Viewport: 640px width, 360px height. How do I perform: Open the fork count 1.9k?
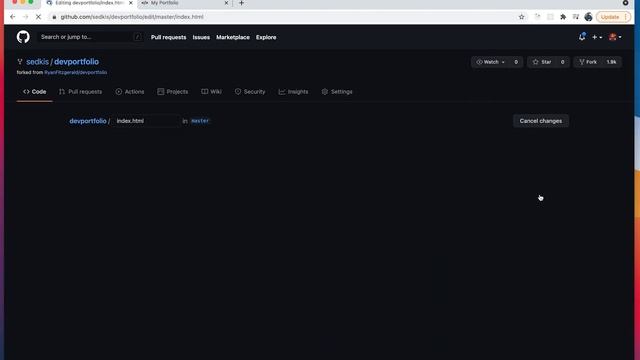(611, 62)
